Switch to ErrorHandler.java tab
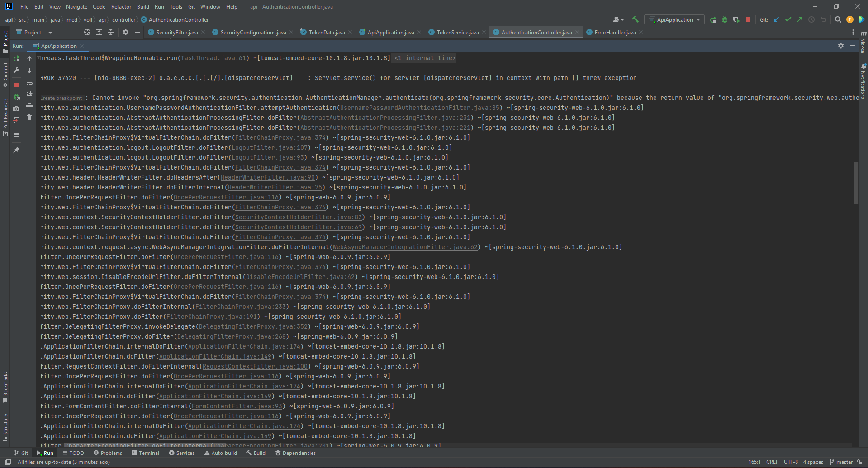Screen dimensions: 868x468 [615, 33]
